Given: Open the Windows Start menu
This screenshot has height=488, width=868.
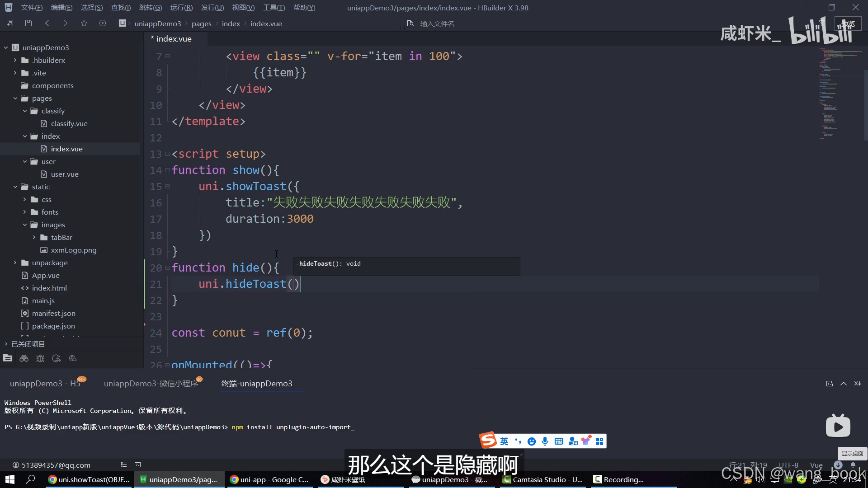Looking at the screenshot, I should (x=9, y=479).
